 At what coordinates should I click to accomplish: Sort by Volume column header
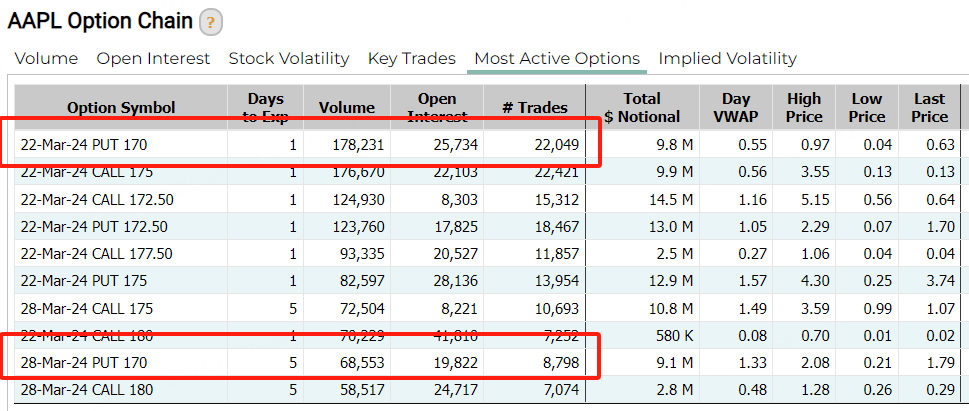coord(347,108)
